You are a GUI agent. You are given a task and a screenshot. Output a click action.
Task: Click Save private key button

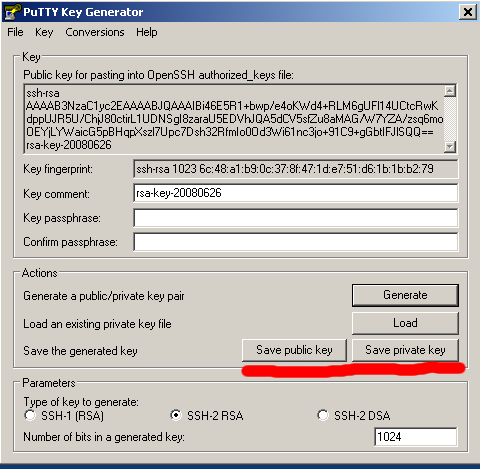point(405,350)
